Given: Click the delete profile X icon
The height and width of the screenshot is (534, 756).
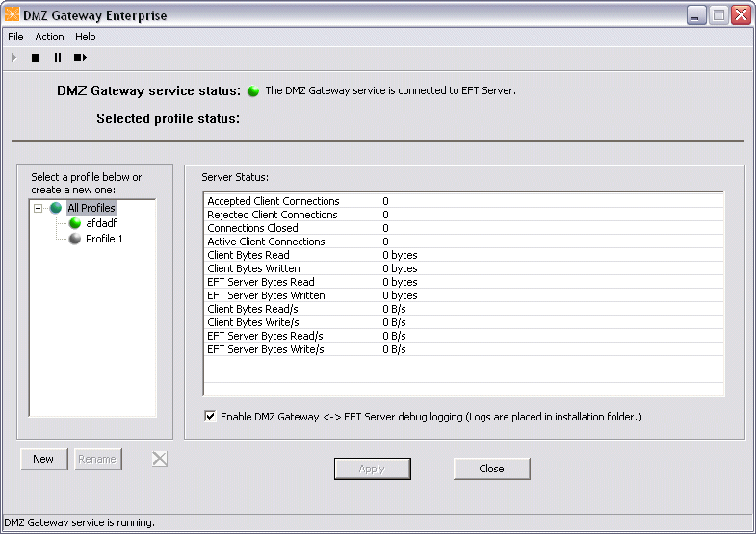Looking at the screenshot, I should [x=160, y=459].
